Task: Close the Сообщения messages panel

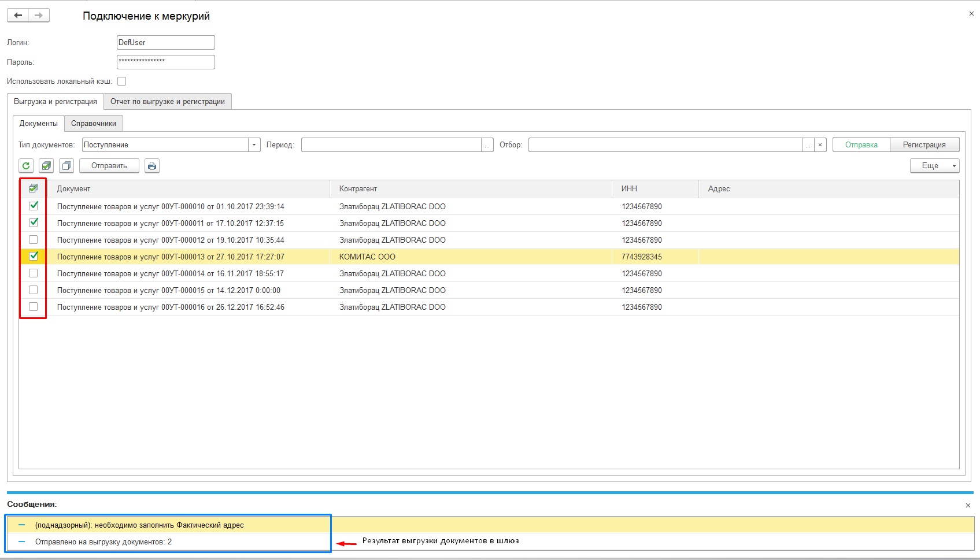Action: pos(968,505)
